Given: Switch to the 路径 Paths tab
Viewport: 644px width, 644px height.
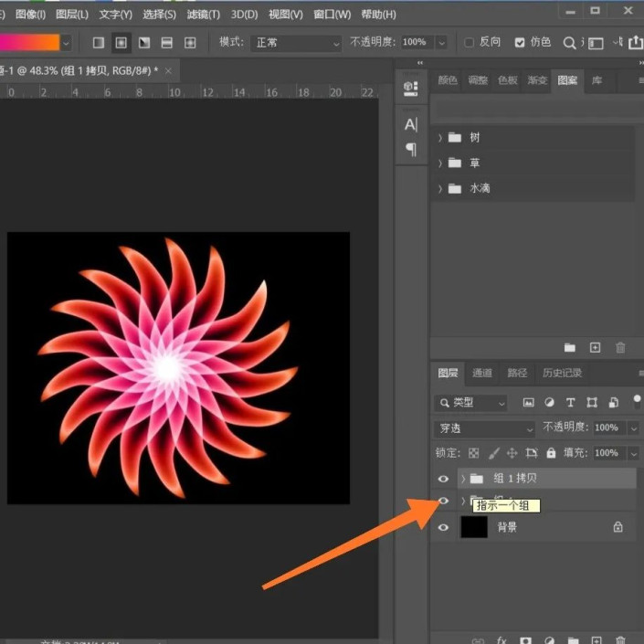Looking at the screenshot, I should coord(517,373).
